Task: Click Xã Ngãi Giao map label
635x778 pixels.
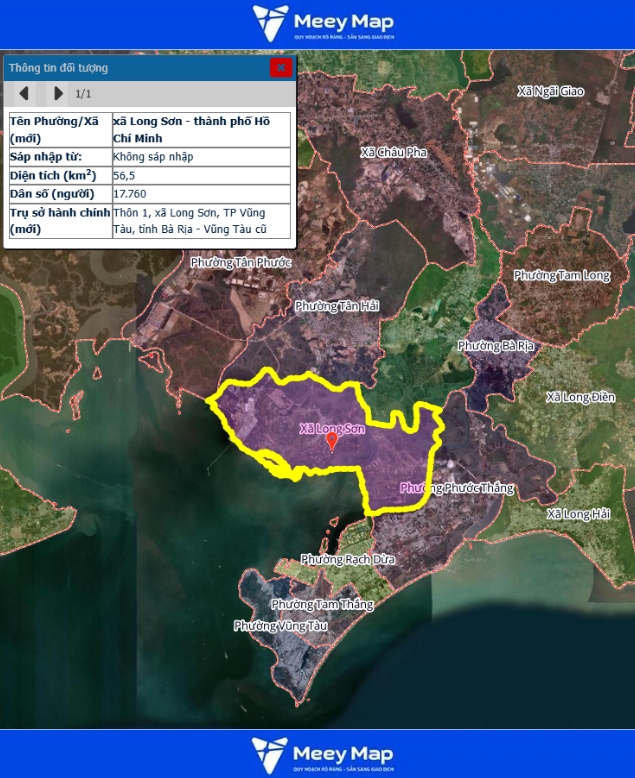Action: [x=550, y=91]
